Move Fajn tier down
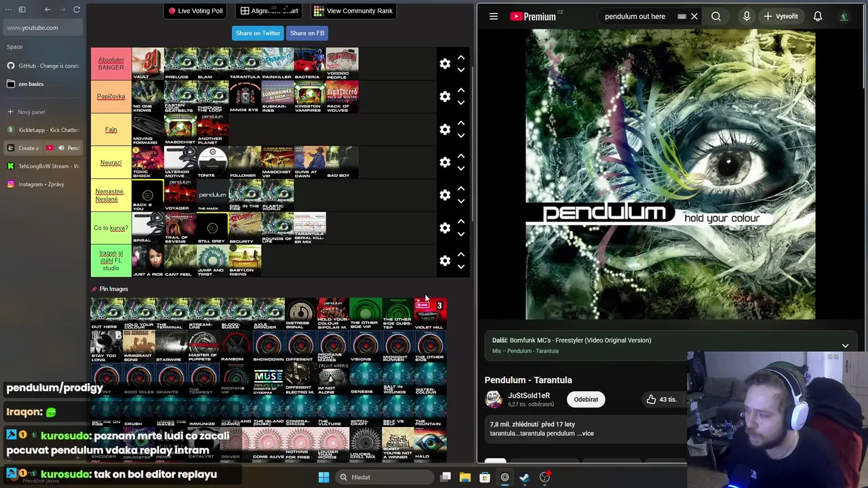 [461, 136]
